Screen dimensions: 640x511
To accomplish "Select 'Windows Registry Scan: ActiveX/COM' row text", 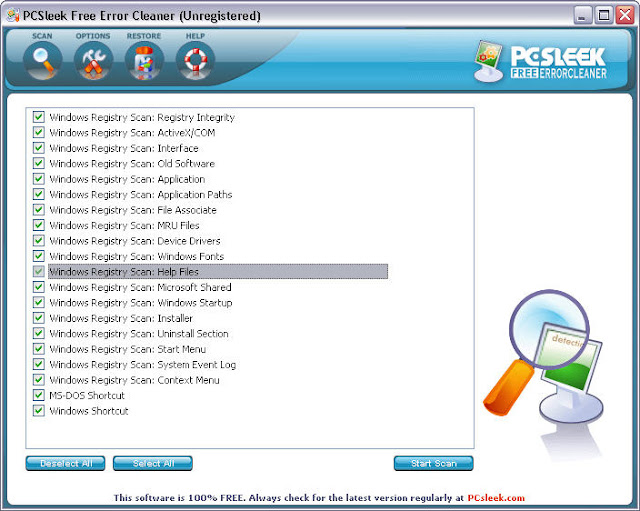I will click(x=132, y=133).
